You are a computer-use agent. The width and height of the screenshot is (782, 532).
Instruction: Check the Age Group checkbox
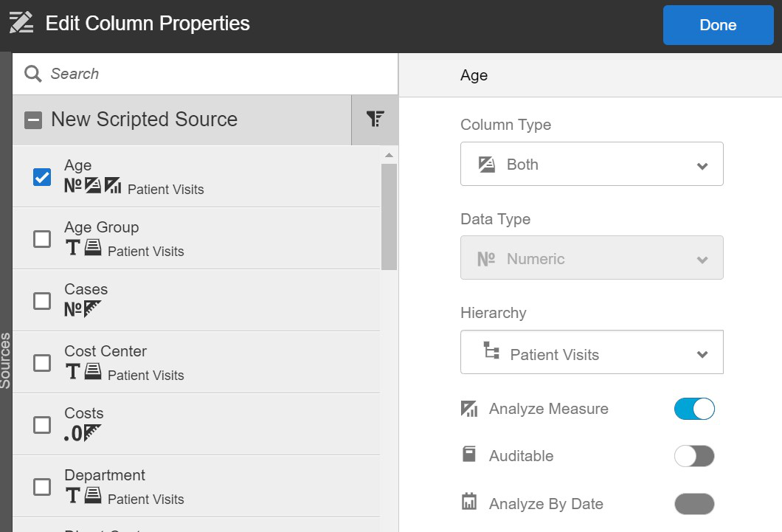(42, 239)
